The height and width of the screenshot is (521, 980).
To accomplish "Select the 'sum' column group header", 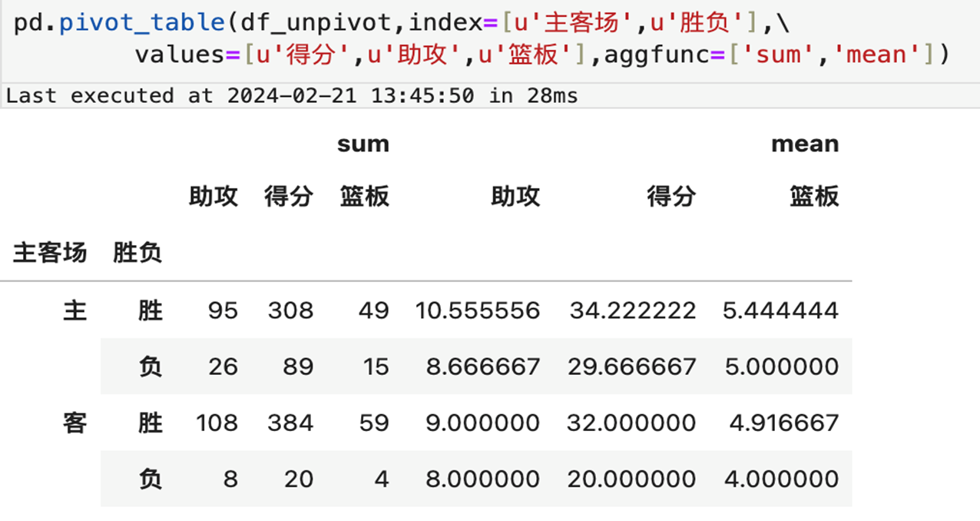I will coord(363,144).
